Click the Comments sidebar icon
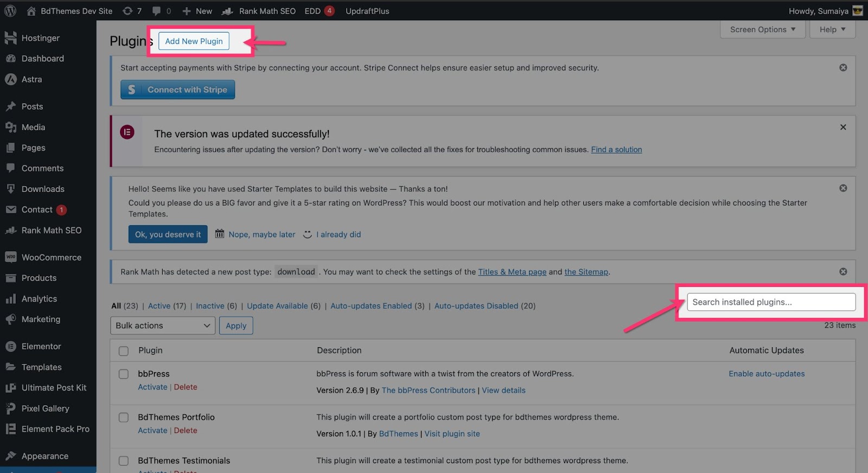Image resolution: width=868 pixels, height=473 pixels. tap(10, 168)
